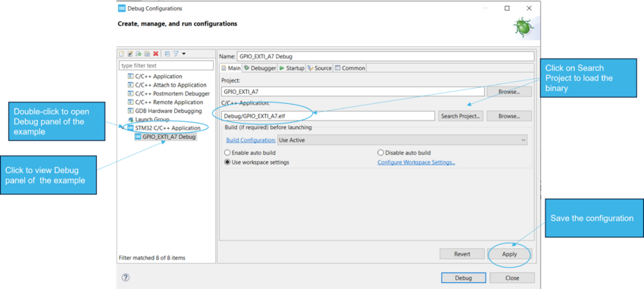
Task: Click the Search Project button
Action: (x=461, y=116)
